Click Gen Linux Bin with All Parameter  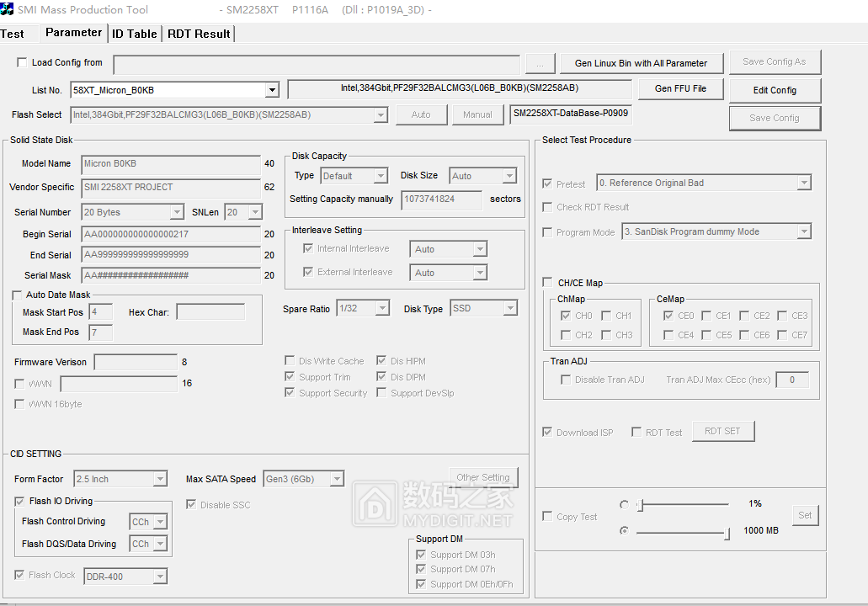click(x=641, y=63)
